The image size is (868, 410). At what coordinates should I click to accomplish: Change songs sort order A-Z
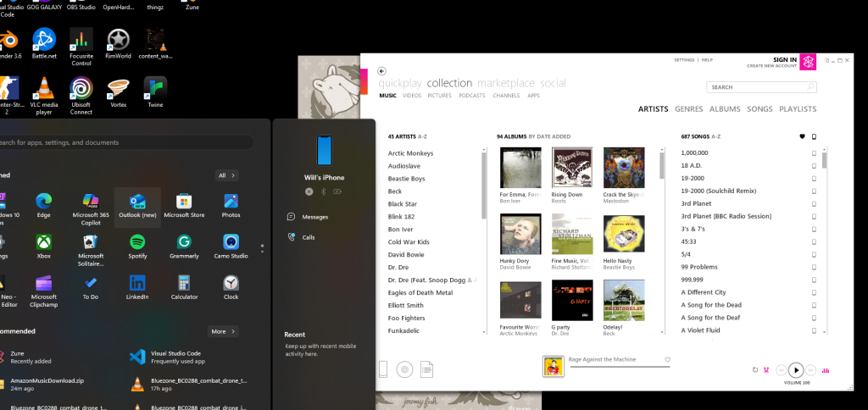pos(715,136)
